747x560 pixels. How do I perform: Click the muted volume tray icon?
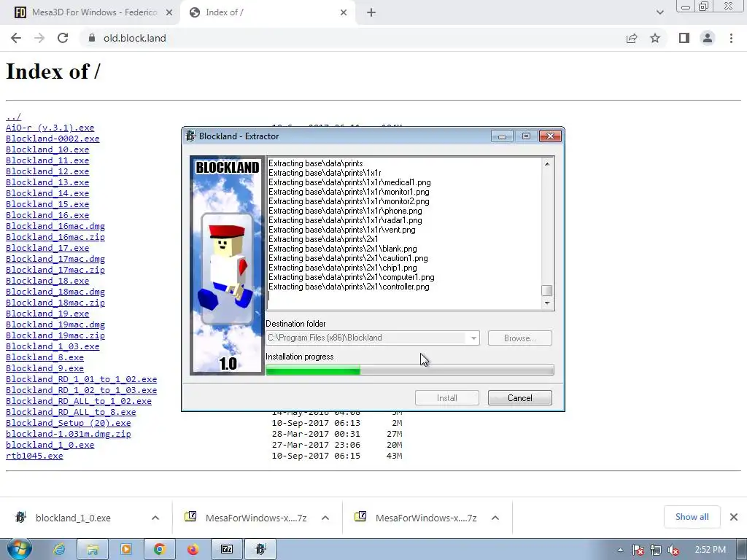point(673,550)
